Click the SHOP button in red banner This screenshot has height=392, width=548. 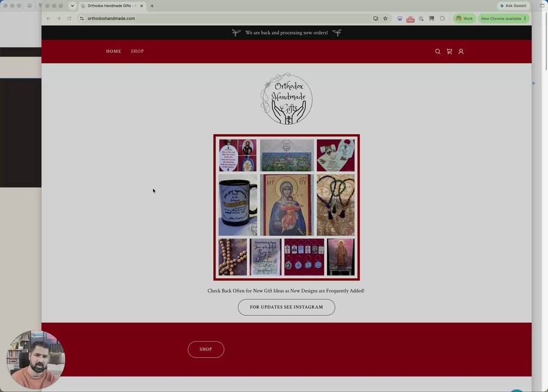point(206,350)
